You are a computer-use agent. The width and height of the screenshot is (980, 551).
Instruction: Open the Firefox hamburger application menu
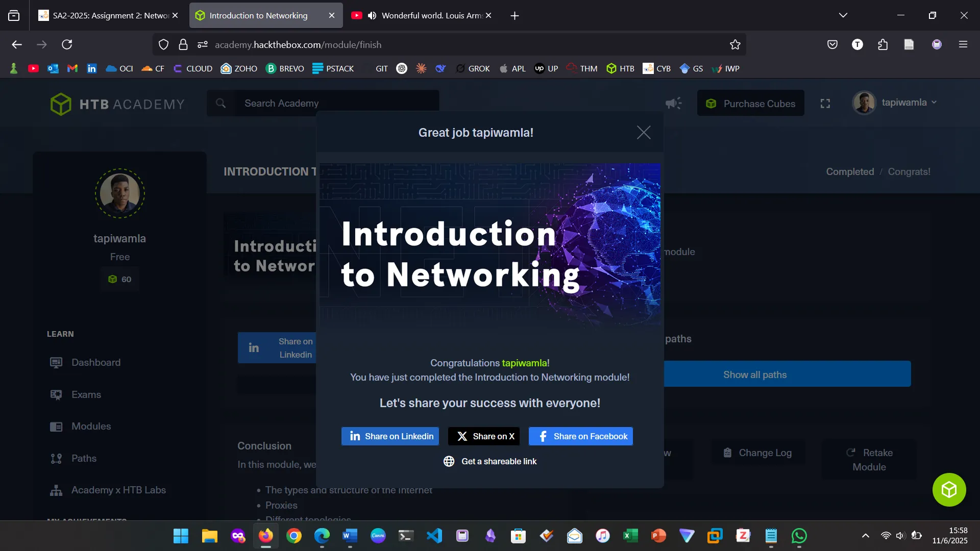(x=963, y=44)
